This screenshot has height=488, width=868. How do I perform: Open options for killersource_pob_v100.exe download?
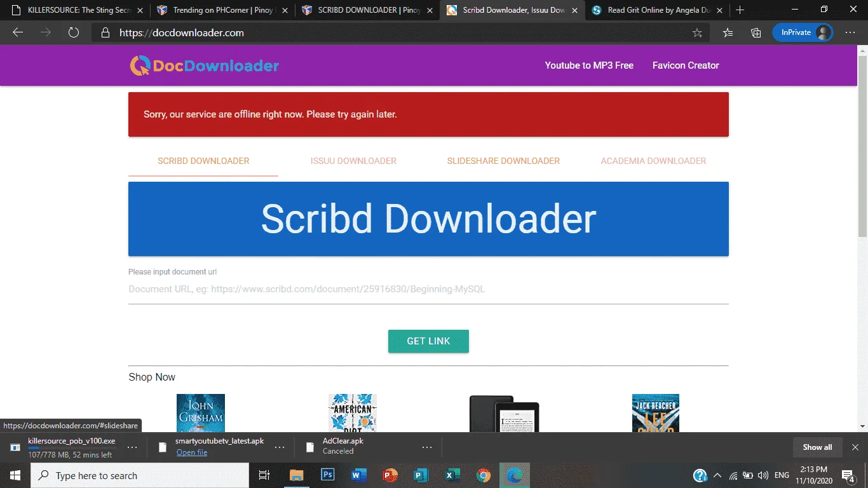132,447
